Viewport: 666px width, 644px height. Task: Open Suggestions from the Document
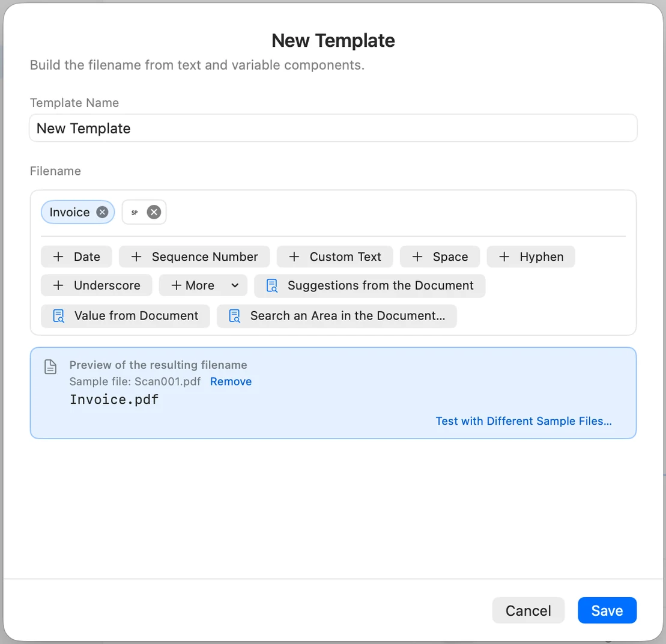click(369, 285)
